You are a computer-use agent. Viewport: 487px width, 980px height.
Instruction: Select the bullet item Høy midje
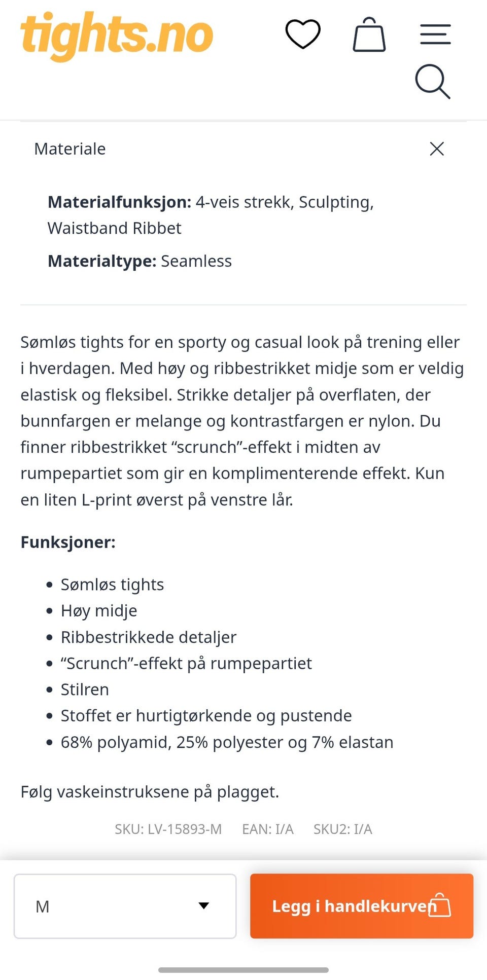tap(99, 610)
